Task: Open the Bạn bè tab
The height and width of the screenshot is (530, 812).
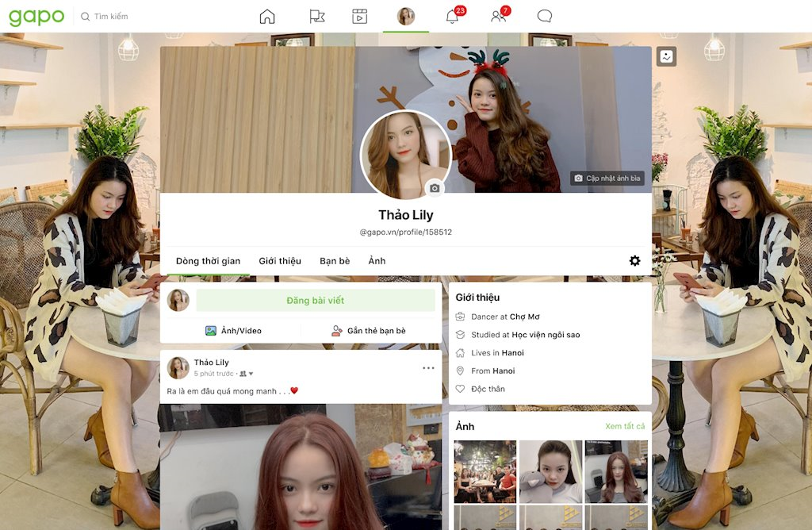Action: coord(335,260)
